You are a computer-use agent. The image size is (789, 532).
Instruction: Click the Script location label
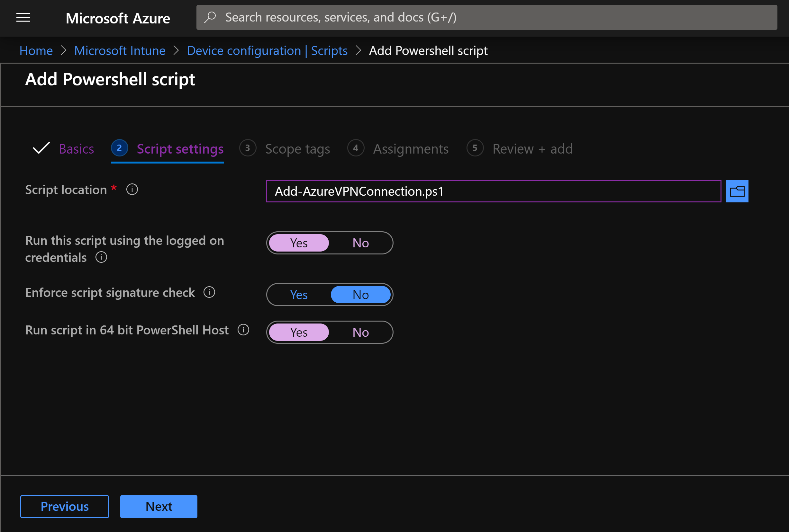(66, 190)
